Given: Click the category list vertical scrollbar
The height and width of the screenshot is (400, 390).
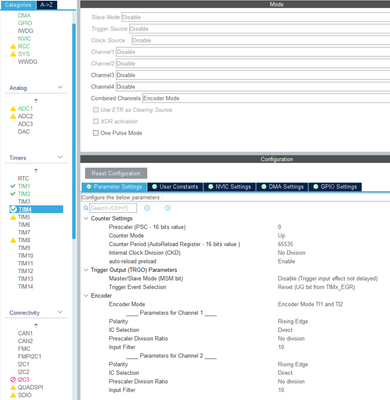Looking at the screenshot, I should tap(74, 131).
